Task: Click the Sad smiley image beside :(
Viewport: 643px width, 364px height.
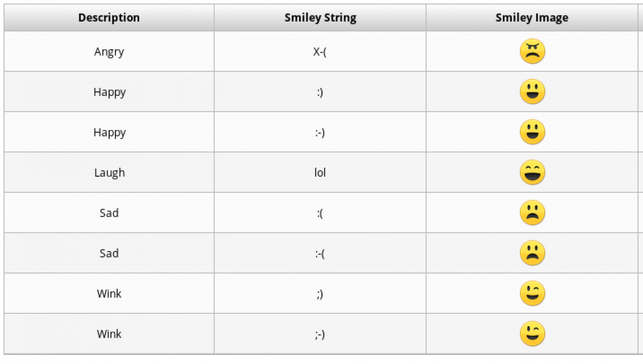Action: (532, 213)
